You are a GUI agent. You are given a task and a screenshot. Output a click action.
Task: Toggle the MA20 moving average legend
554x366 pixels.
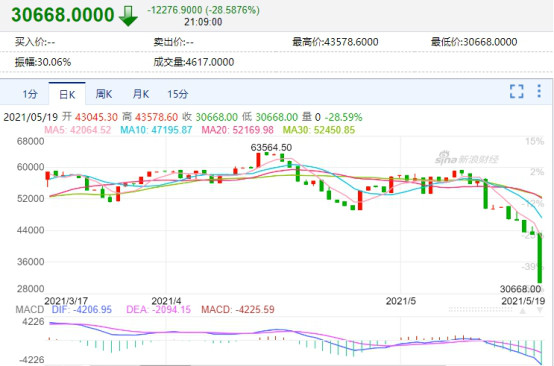pyautogui.click(x=237, y=130)
